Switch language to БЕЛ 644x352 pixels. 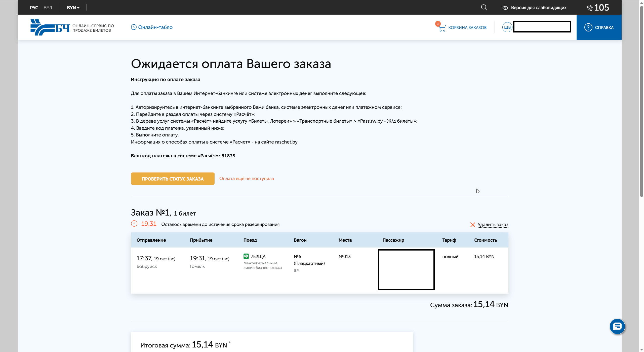point(48,8)
